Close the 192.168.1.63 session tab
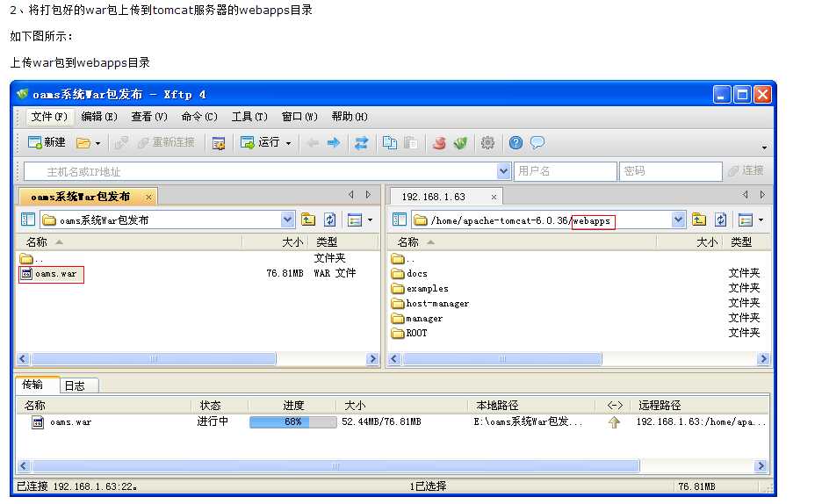The image size is (822, 504). point(494,197)
